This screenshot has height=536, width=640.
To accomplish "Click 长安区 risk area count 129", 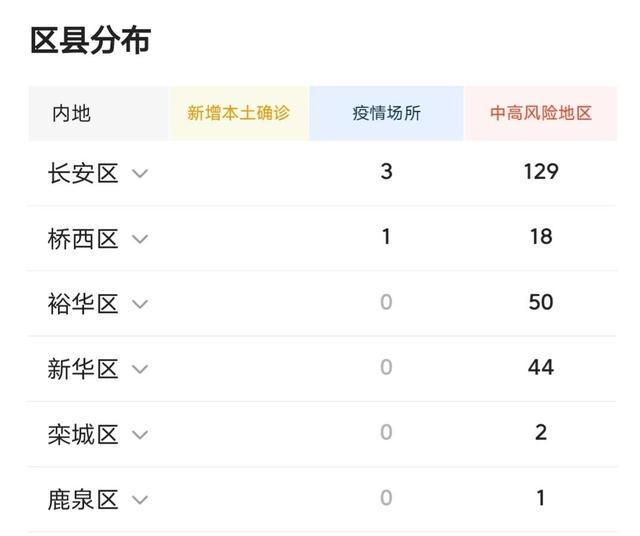I will tap(541, 171).
